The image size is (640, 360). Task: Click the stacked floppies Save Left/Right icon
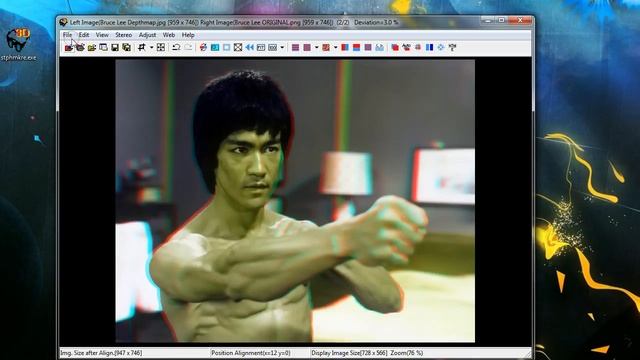click(127, 48)
